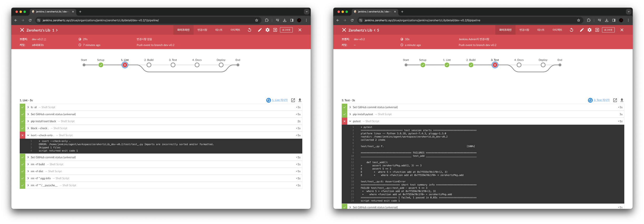The image size is (644, 224).
Task: Click the 로그아웃 button in right window
Action: (x=608, y=30)
